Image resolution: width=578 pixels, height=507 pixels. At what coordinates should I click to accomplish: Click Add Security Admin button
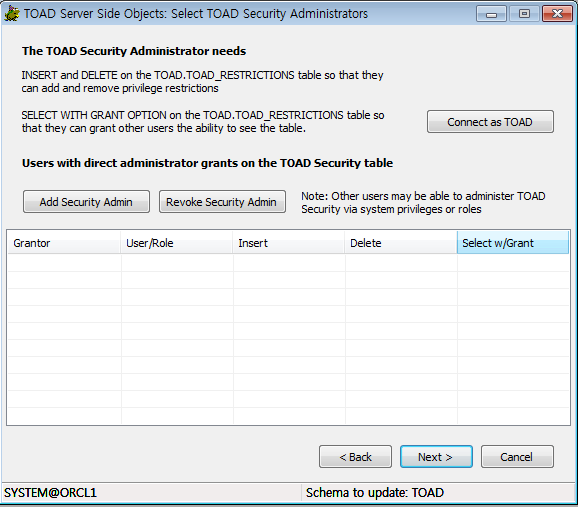point(86,202)
